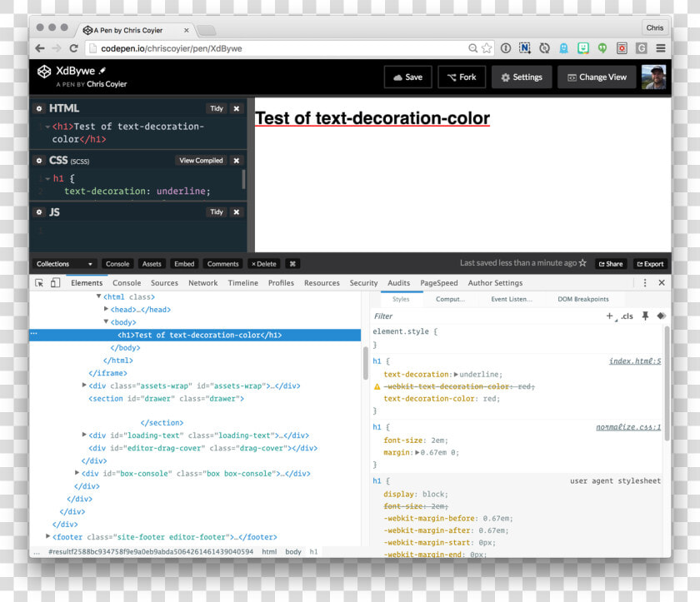Add a new style rule with plus icon
The height and width of the screenshot is (602, 700).
(610, 316)
